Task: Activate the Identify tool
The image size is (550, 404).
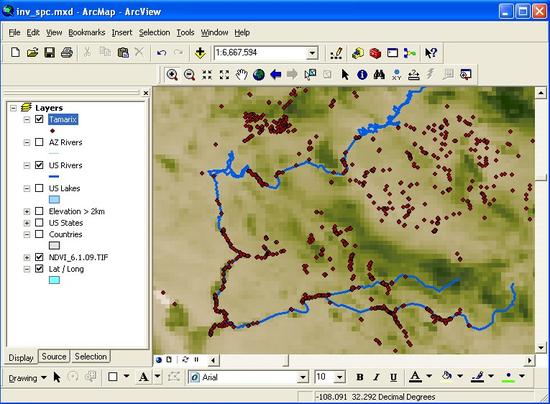Action: pos(362,74)
